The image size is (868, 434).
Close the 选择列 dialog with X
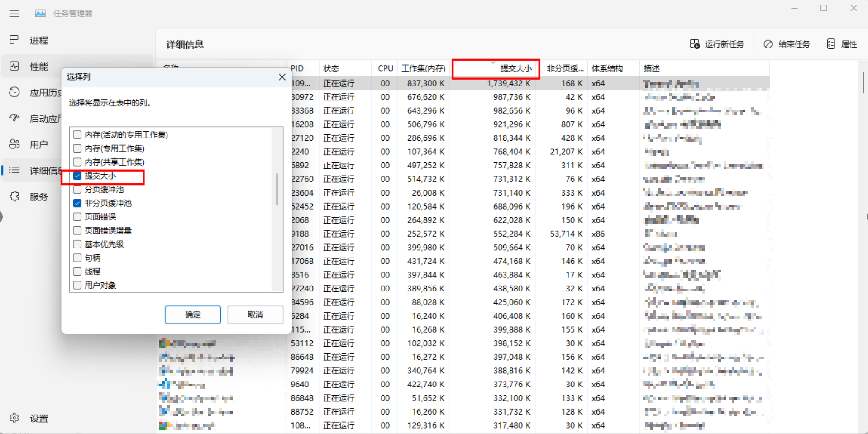tap(282, 77)
